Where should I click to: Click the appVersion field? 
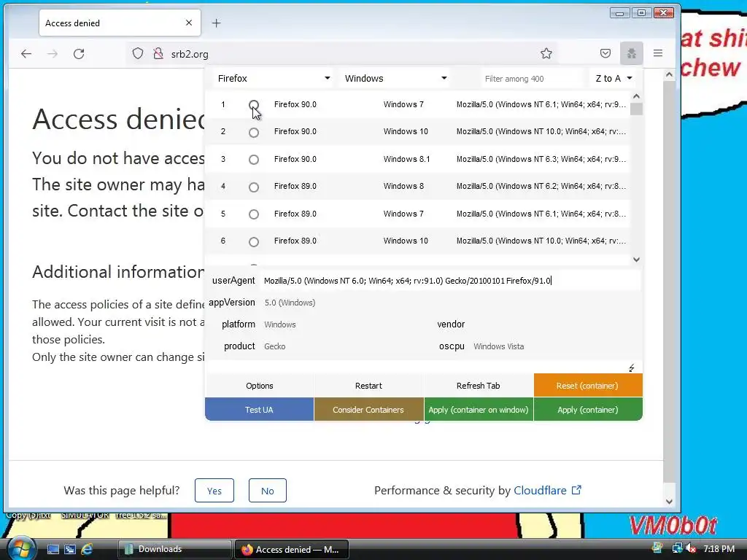[x=450, y=303]
